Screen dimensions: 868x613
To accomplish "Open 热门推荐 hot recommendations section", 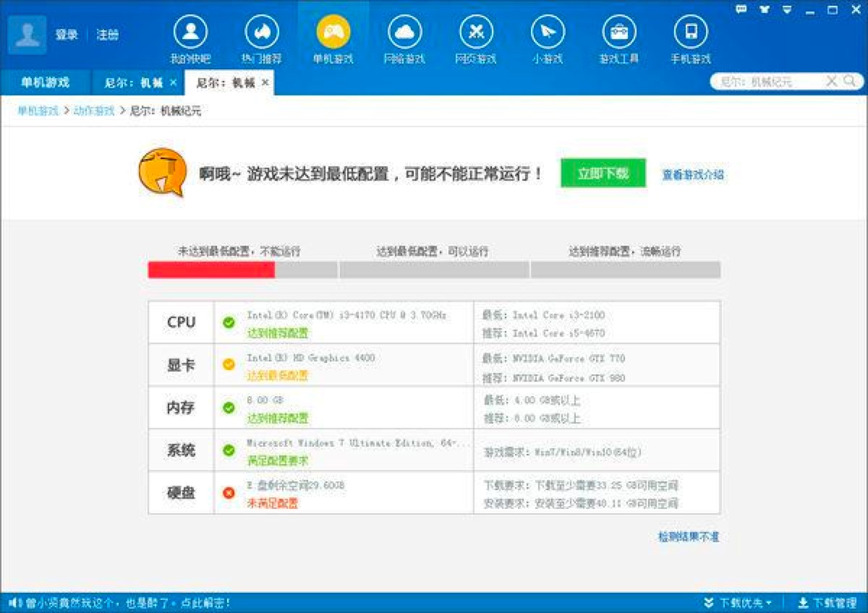I will point(262,40).
